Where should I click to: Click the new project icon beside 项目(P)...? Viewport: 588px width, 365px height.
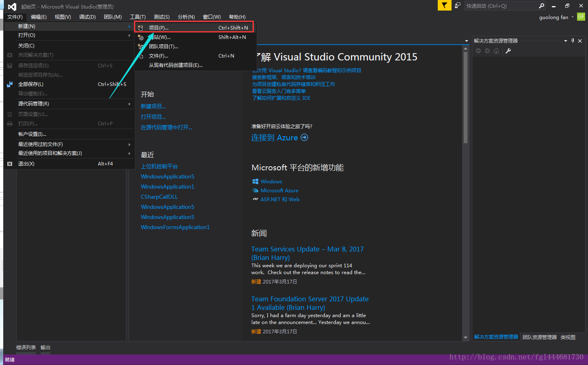point(141,28)
